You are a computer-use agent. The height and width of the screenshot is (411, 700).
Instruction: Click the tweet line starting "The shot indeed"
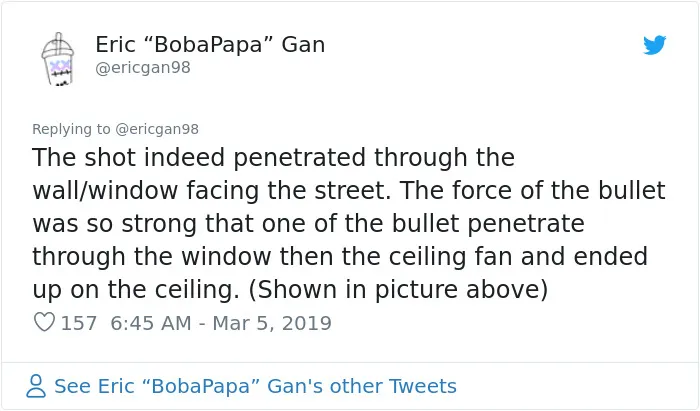coord(274,158)
